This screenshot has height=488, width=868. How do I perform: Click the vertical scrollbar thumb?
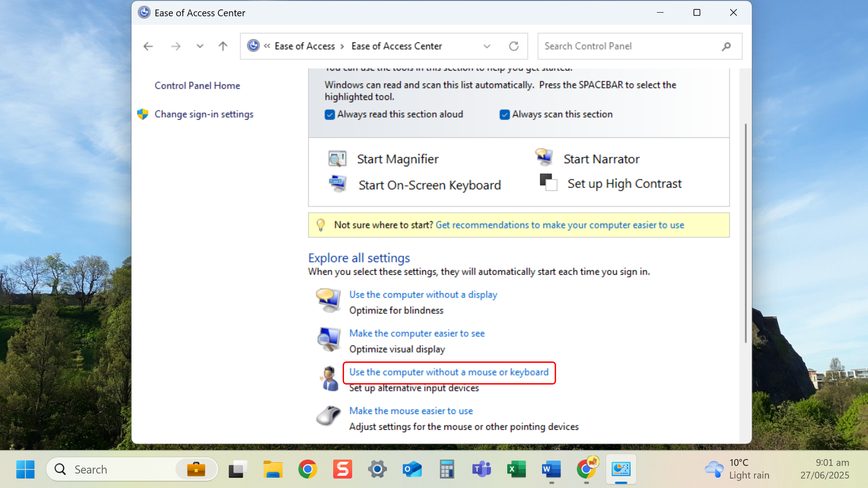point(745,233)
